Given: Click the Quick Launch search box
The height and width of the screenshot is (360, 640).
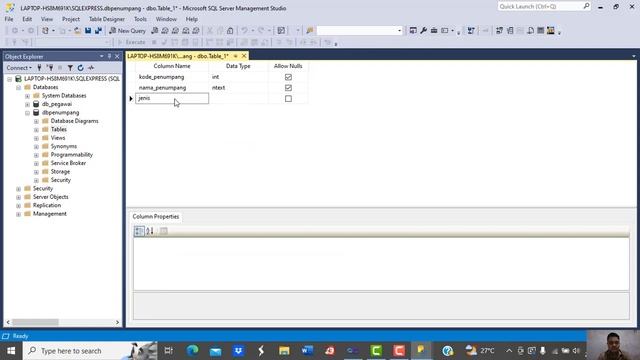Looking at the screenshot, I should click(544, 7).
